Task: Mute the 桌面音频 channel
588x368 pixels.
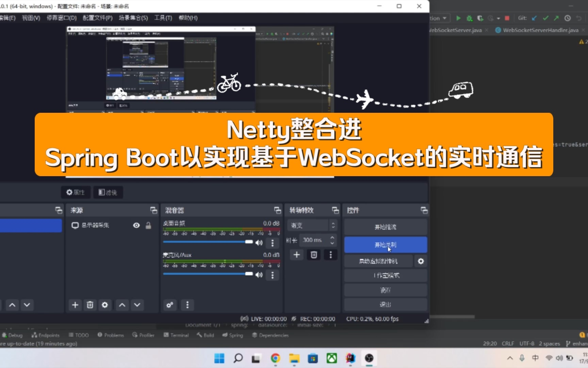Action: click(259, 243)
